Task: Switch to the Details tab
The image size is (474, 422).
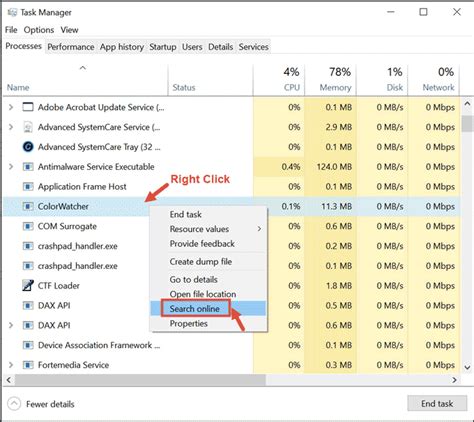Action: [x=220, y=47]
